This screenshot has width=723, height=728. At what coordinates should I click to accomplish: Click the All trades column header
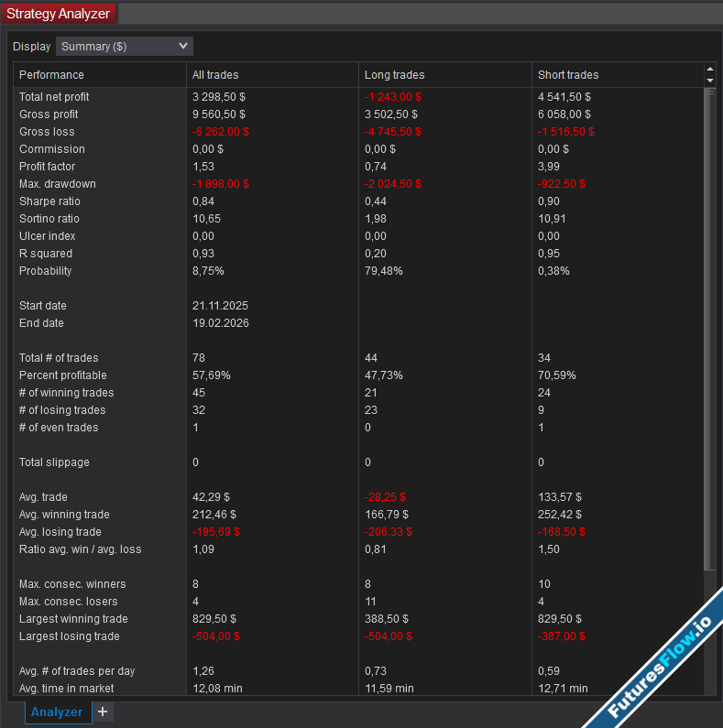coord(215,75)
